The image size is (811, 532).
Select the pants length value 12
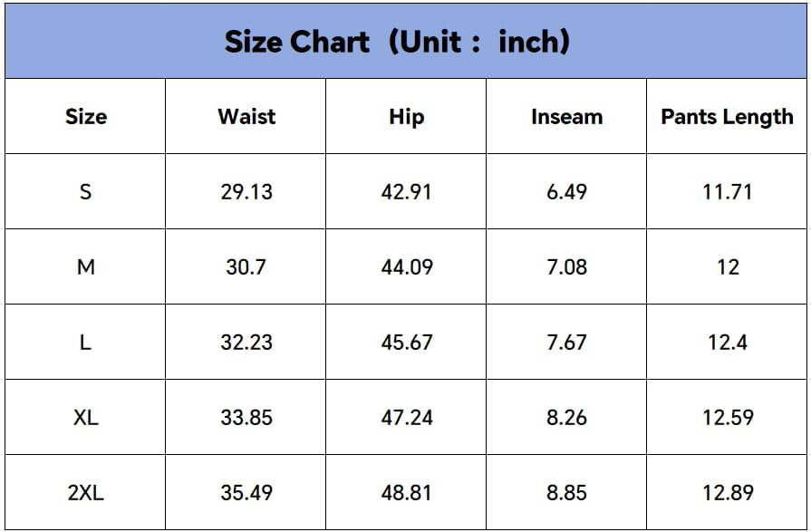728,267
